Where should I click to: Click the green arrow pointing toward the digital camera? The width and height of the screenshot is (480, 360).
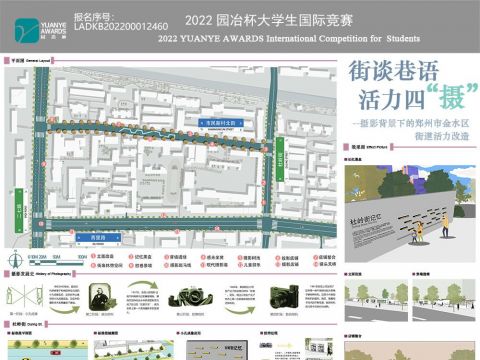[x=240, y=310]
